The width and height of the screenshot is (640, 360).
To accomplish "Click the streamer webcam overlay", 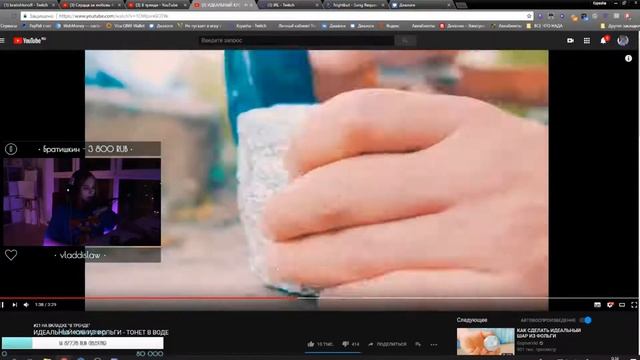I will (x=82, y=202).
